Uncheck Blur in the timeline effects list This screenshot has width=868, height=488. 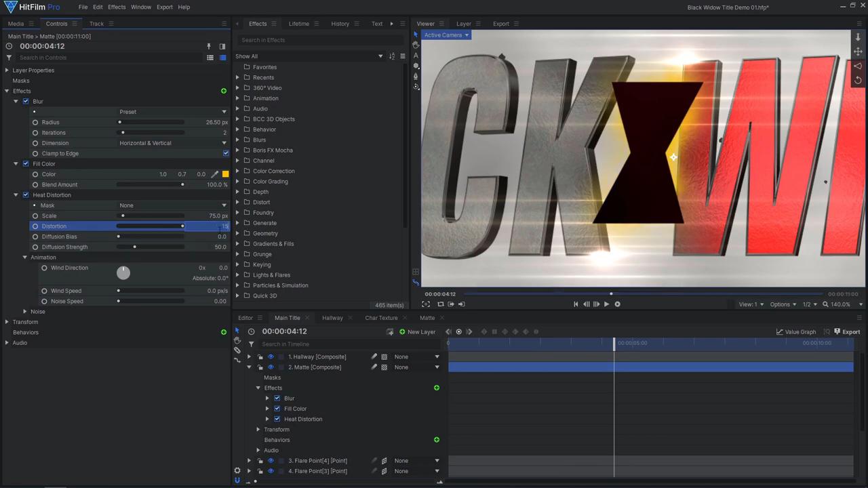coord(277,399)
